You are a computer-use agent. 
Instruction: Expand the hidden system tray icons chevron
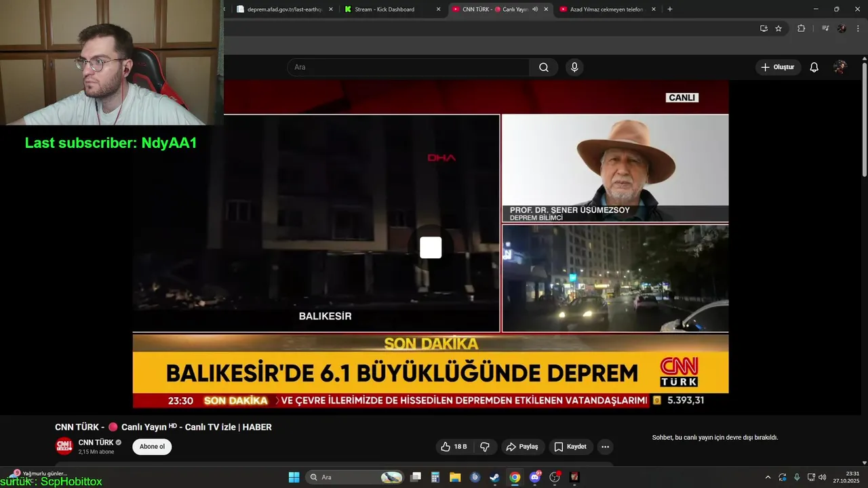pos(768,477)
